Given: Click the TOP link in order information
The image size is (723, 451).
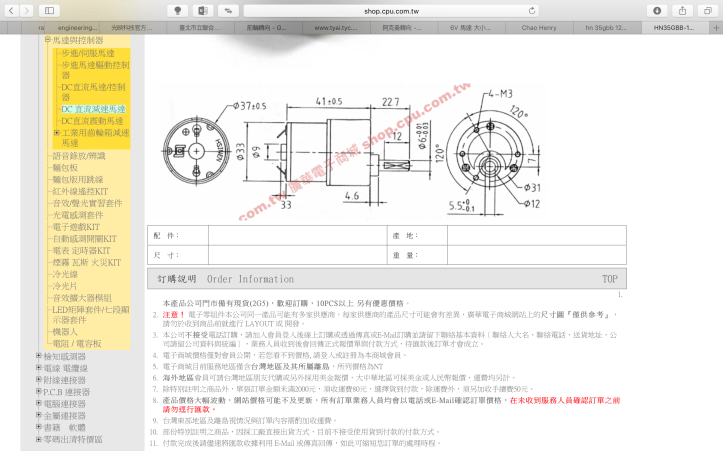Looking at the screenshot, I should tap(609, 279).
